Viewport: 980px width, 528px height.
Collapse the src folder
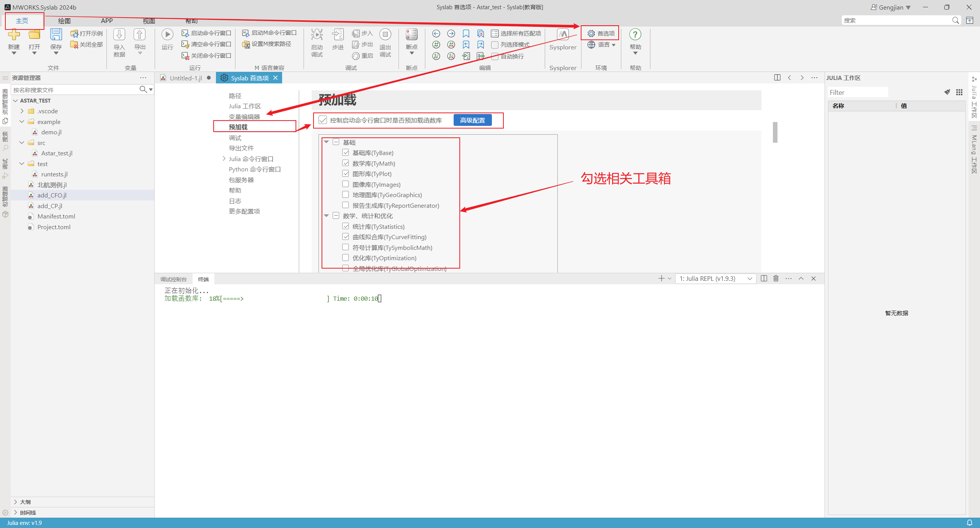point(22,143)
